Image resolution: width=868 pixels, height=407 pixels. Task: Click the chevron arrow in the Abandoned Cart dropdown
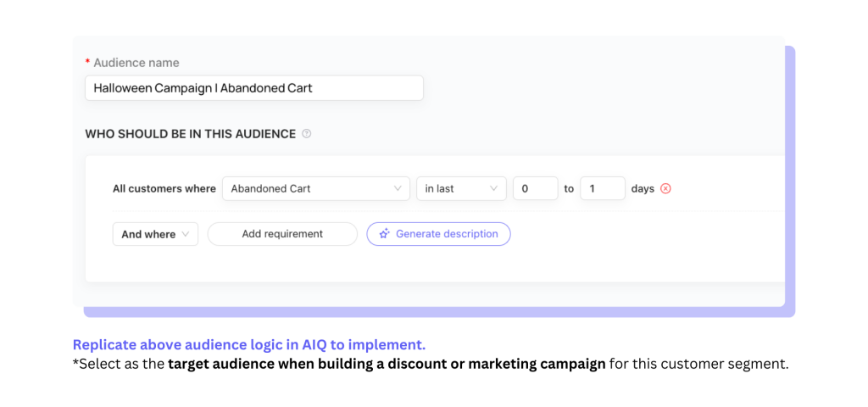point(398,188)
